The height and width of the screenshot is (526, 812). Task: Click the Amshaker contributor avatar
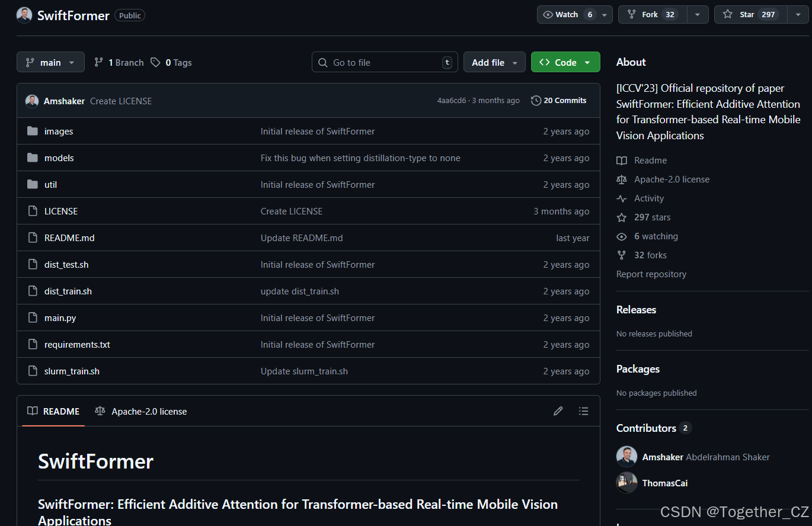626,457
